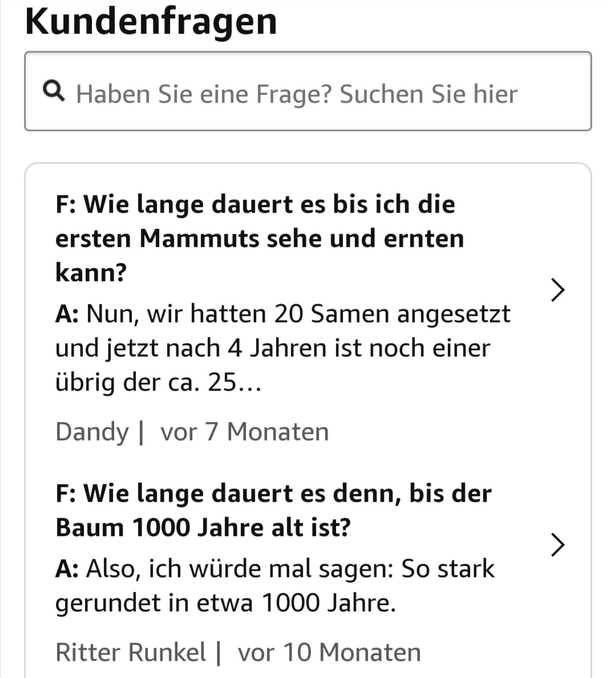Click the "A:" label before "Also, ich würde"

pyautogui.click(x=67, y=569)
